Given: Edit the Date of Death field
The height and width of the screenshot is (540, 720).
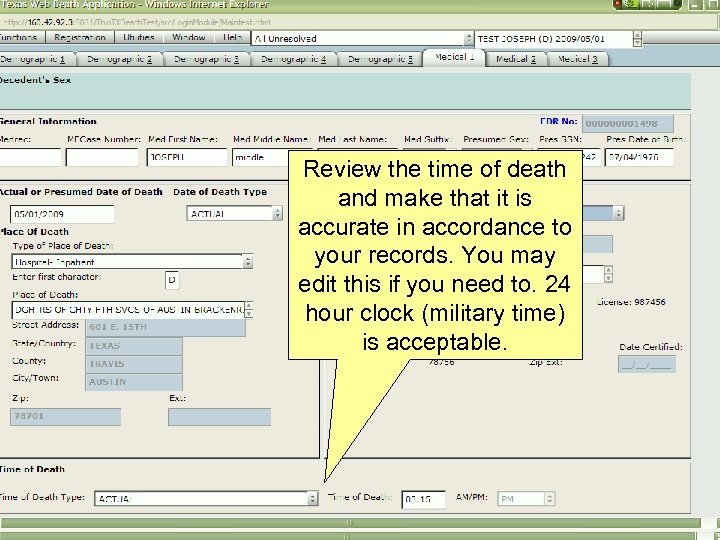Looking at the screenshot, I should click(62, 214).
